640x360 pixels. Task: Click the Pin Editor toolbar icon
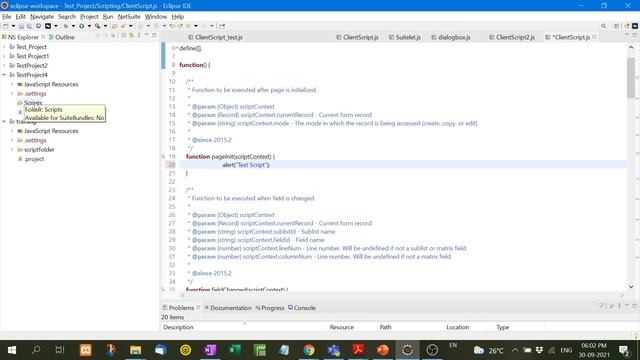tap(222, 26)
